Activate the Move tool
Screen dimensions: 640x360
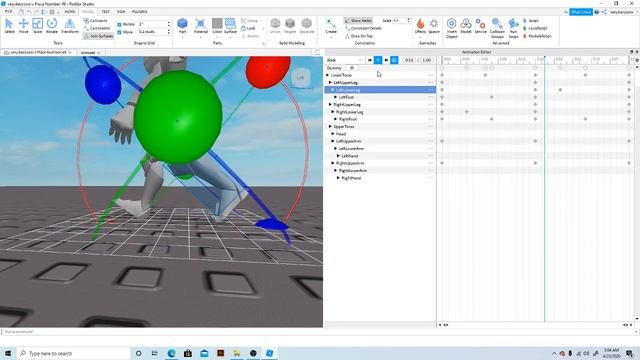click(23, 26)
